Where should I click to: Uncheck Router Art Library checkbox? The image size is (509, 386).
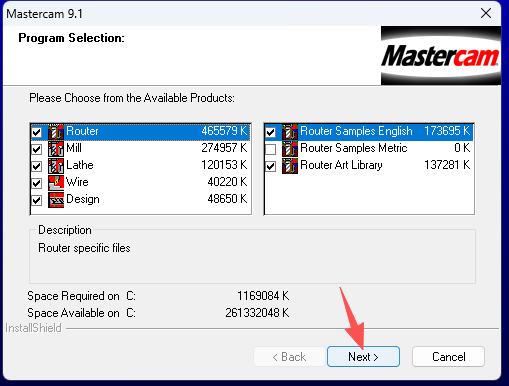(x=271, y=166)
